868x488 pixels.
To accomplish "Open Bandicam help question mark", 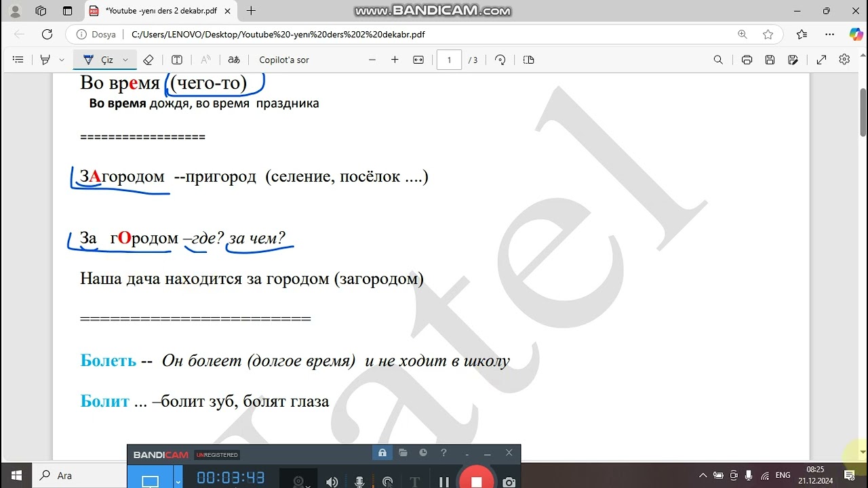I will tap(443, 453).
